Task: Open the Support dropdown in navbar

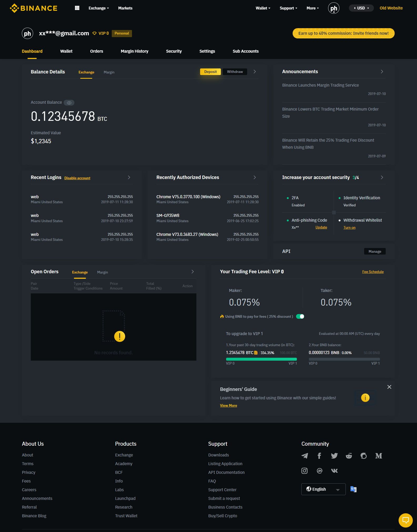Action: tap(288, 8)
